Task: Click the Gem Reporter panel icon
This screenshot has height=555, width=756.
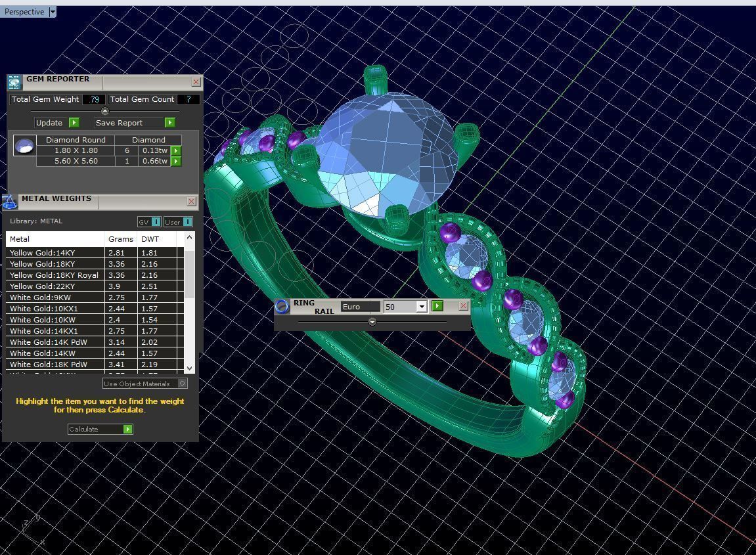Action: click(x=14, y=83)
